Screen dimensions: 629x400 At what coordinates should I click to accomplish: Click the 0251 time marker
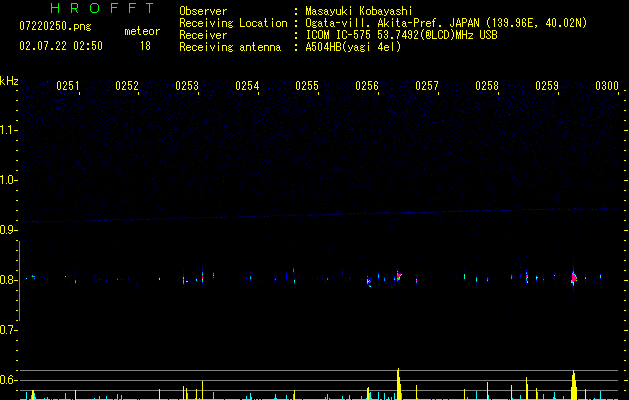(67, 86)
